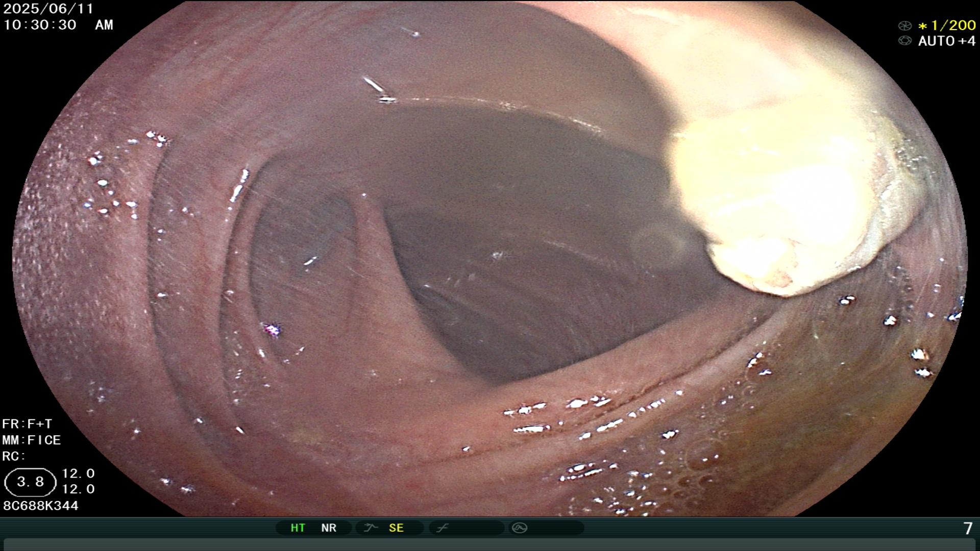Image resolution: width=980 pixels, height=551 pixels.
Task: Click the scope serial 8C688K344
Action: click(41, 506)
